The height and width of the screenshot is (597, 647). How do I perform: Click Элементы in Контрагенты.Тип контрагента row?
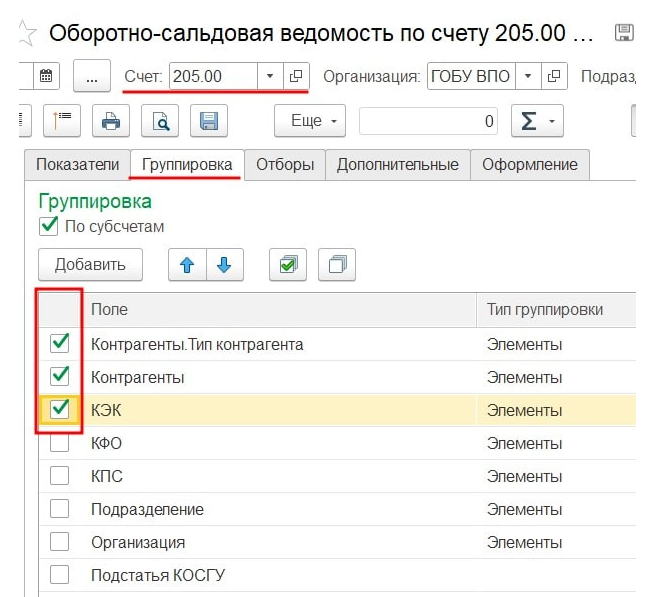524,345
